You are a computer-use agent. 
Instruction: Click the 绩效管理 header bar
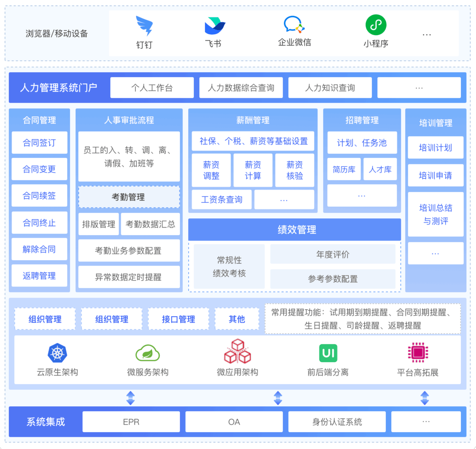point(295,229)
